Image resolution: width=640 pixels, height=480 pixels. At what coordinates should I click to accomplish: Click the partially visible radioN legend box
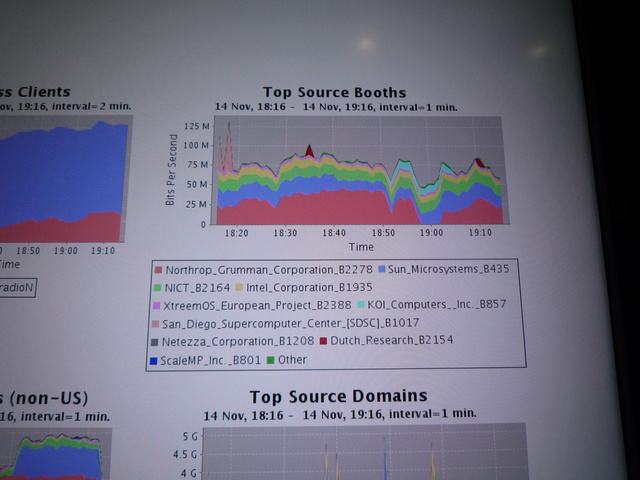click(17, 288)
